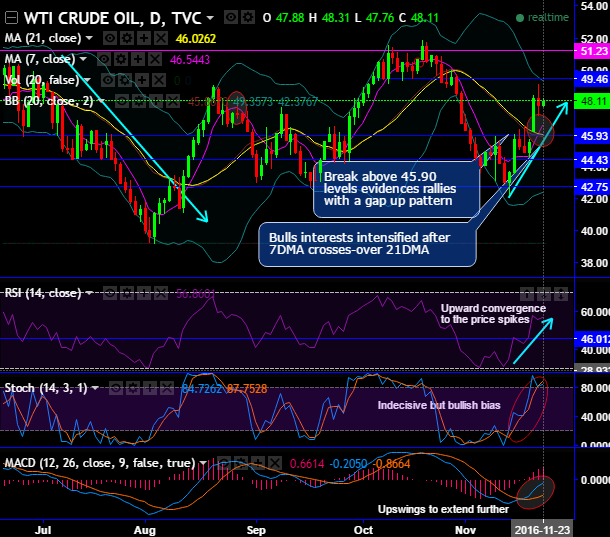The width and height of the screenshot is (610, 537).
Task: Toggle Stoch (14, 3, 1) visibility eye
Action: 116,388
